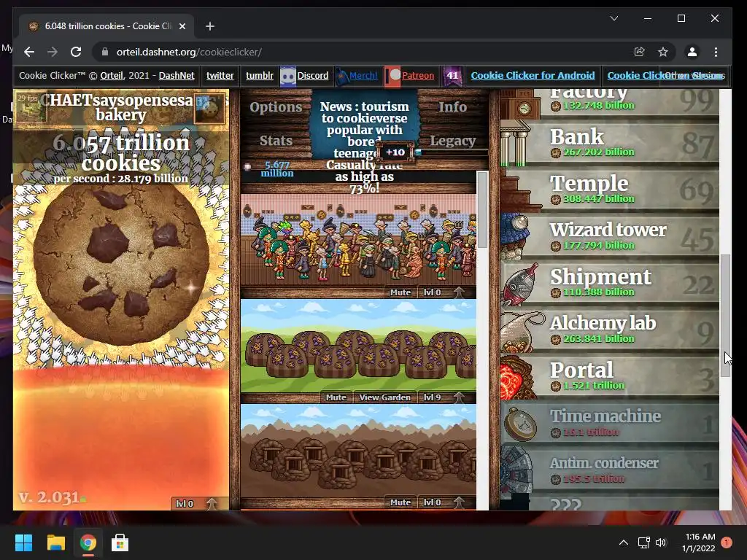Click the Shipment rocket icon
Image resolution: width=747 pixels, height=560 pixels.
coord(519,283)
